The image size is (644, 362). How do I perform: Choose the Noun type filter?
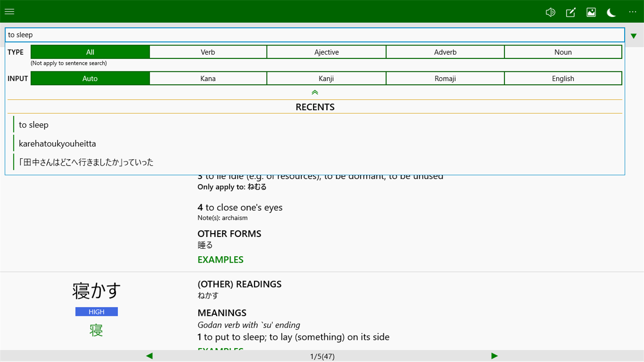click(x=563, y=52)
